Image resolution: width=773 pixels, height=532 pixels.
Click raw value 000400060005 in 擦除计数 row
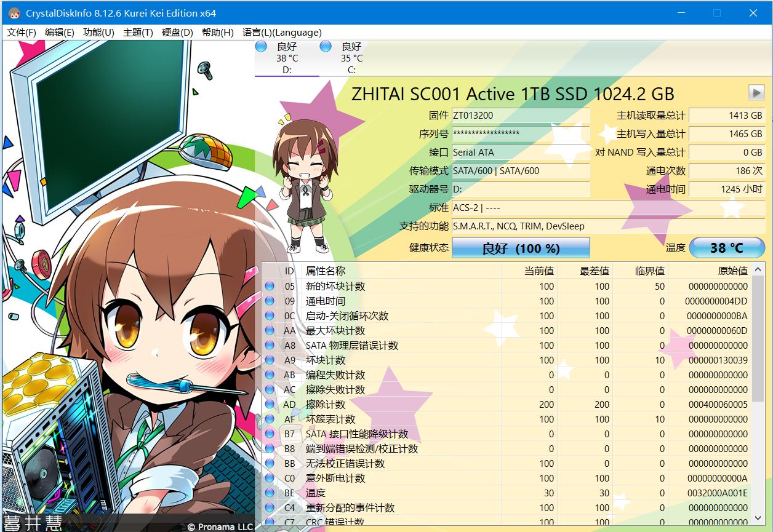[x=718, y=404]
